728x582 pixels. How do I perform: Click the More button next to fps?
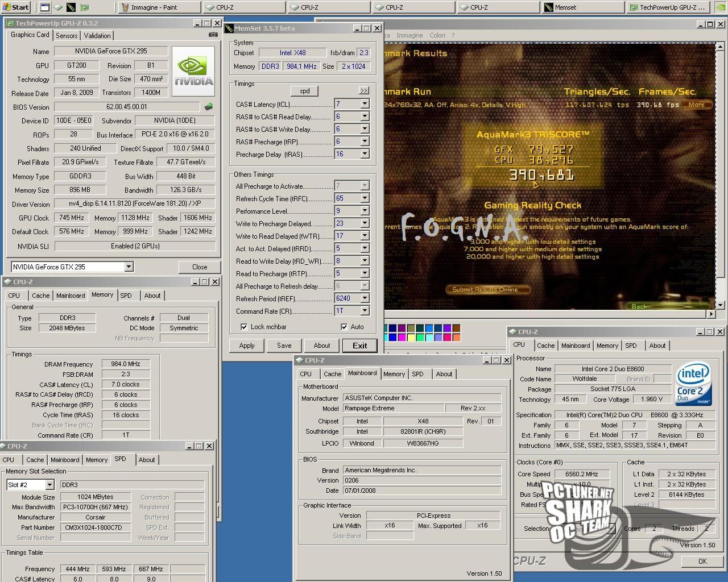[697, 105]
